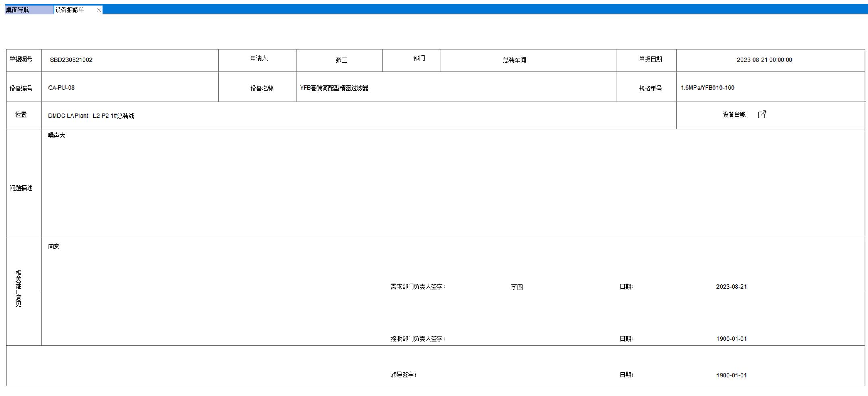Click the 问题描述 text 噪声大
868x396 pixels.
pos(56,135)
